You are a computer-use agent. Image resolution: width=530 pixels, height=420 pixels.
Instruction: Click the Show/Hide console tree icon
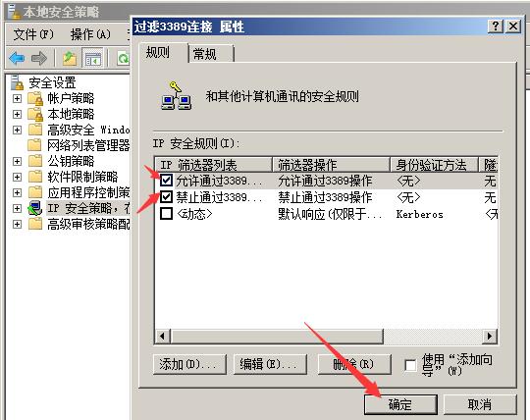[92, 59]
